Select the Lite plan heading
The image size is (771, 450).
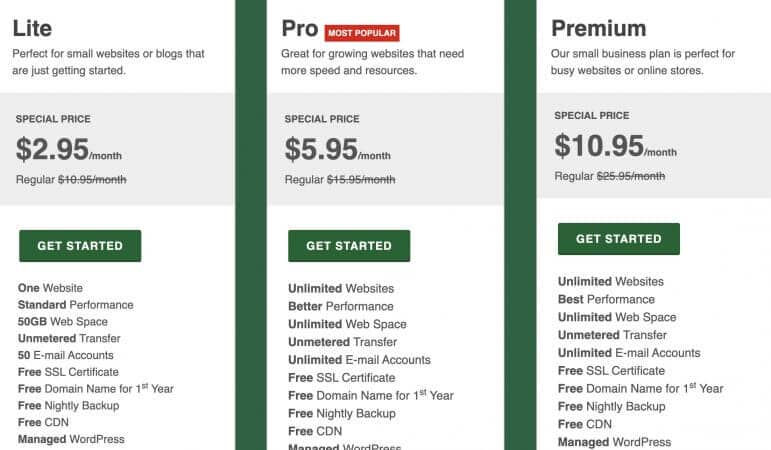click(x=32, y=28)
